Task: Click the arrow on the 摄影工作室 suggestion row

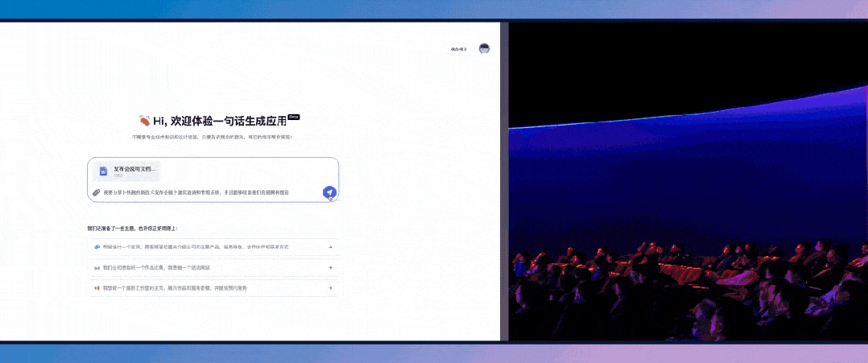Action: 330,287
